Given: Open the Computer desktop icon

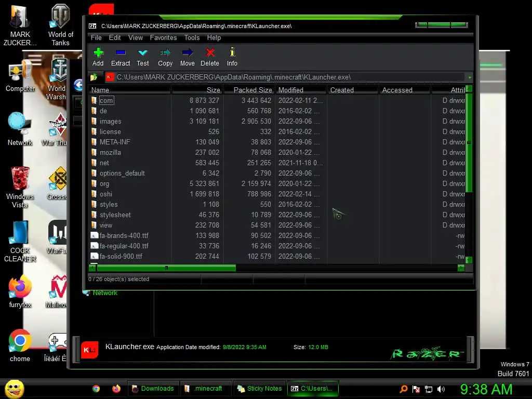Looking at the screenshot, I should (20, 76).
